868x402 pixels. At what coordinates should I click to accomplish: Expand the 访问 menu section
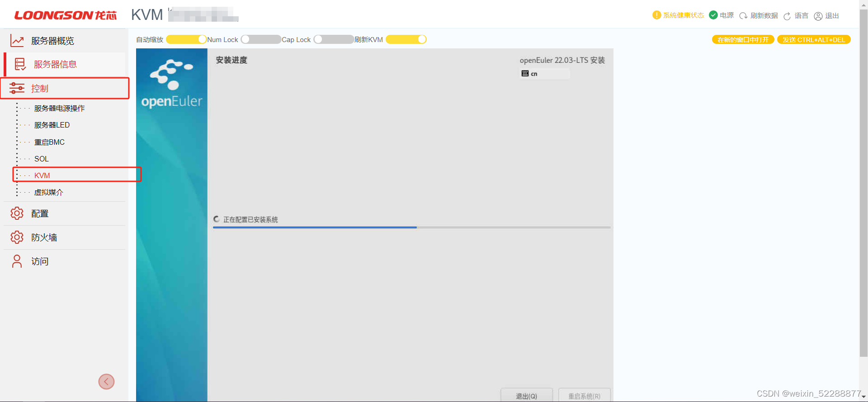(x=65, y=261)
